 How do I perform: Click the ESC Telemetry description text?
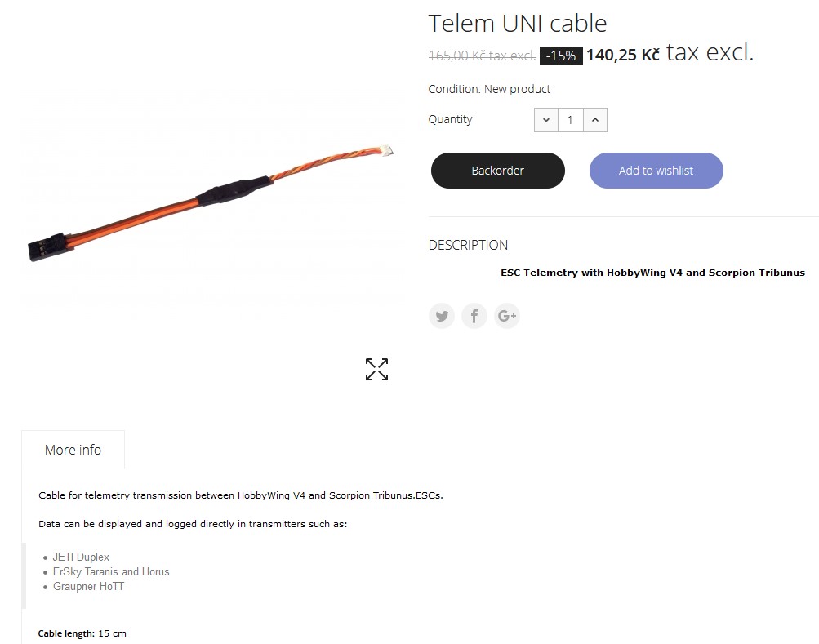tap(653, 273)
